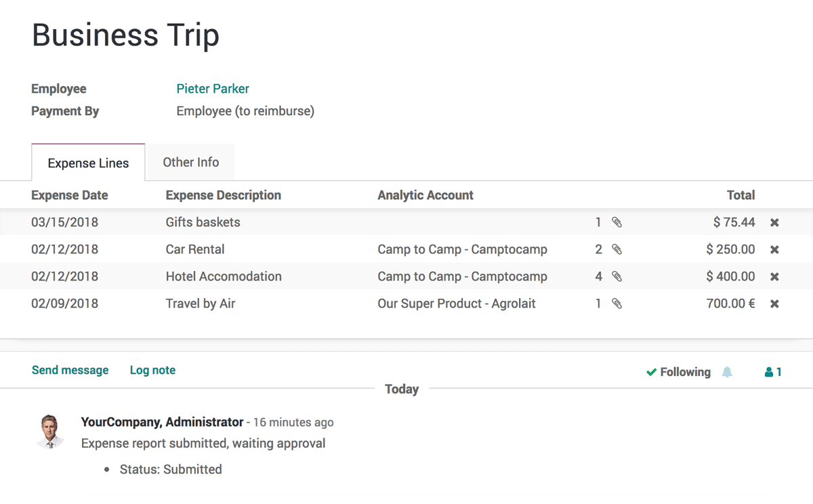
Task: Delete the Travel by Air expense line
Action: coord(774,303)
